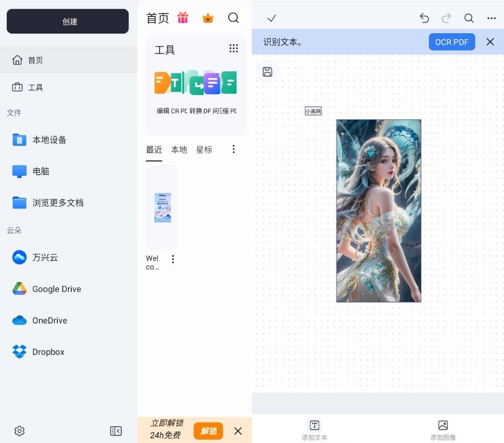Select 添加文本 in the bottom toolbar
This screenshot has height=443, width=504.
coord(314,430)
